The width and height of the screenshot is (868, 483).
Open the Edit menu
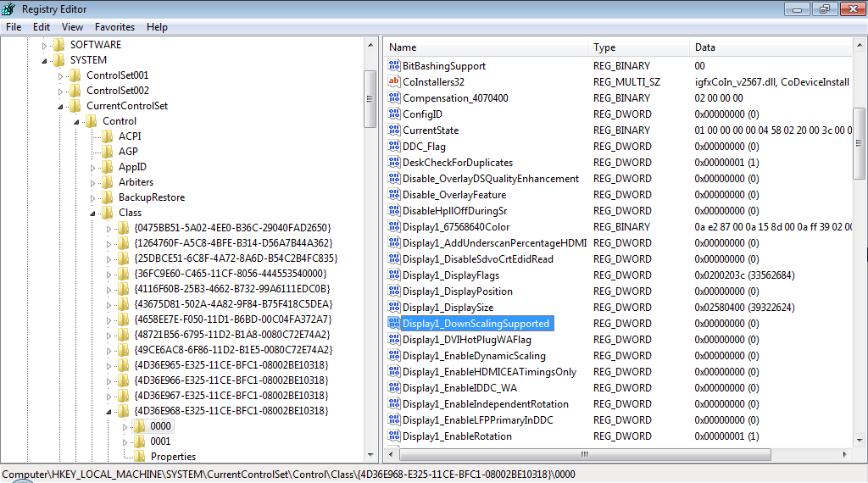point(42,27)
